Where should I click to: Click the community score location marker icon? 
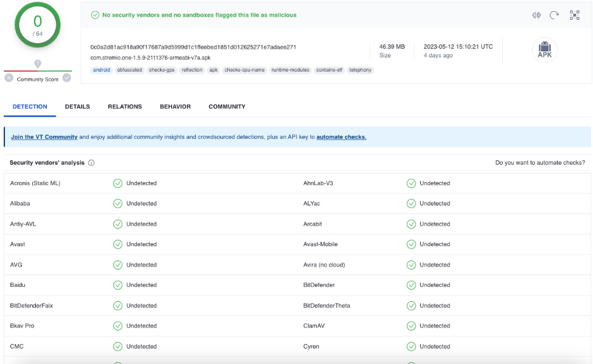coord(38,64)
